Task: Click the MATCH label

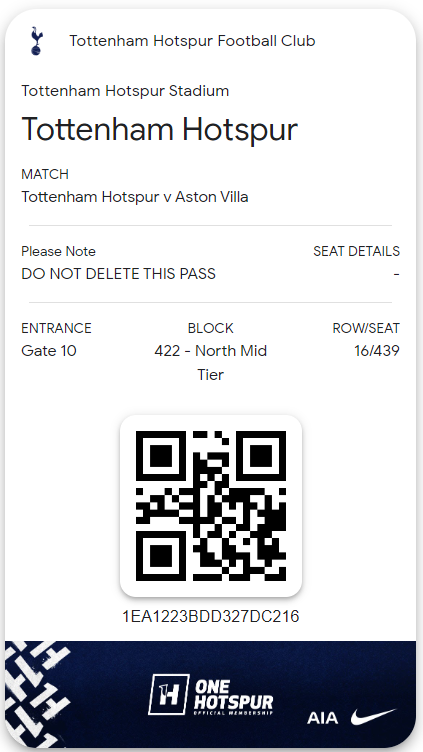Action: [45, 174]
